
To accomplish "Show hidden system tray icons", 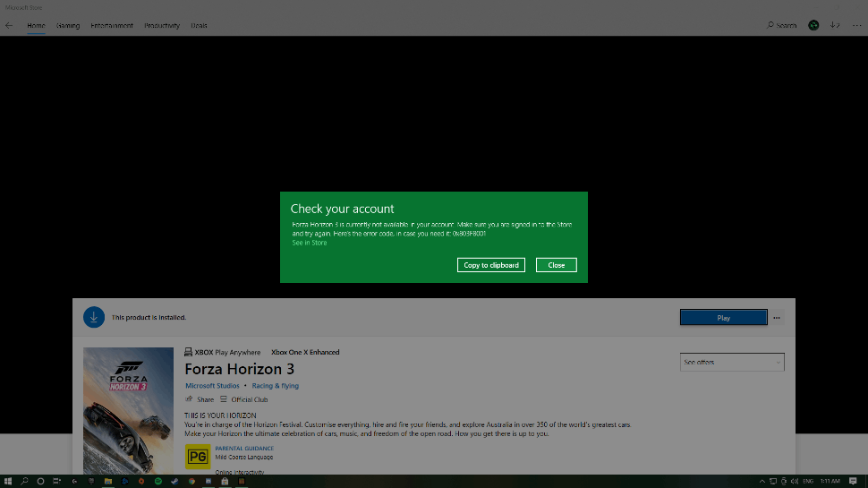I will [x=762, y=482].
